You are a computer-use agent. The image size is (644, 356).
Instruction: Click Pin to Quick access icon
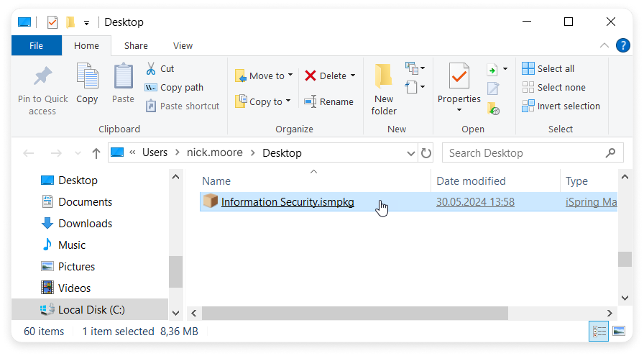point(42,76)
